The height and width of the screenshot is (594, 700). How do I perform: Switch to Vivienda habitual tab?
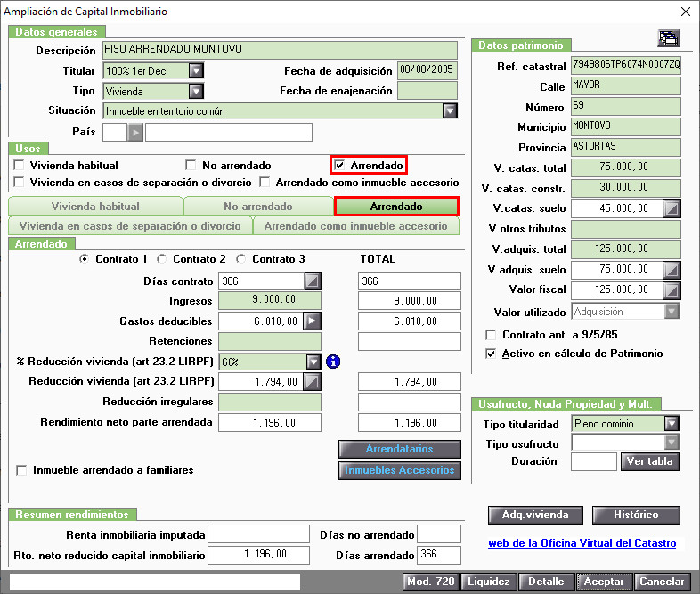coord(95,207)
